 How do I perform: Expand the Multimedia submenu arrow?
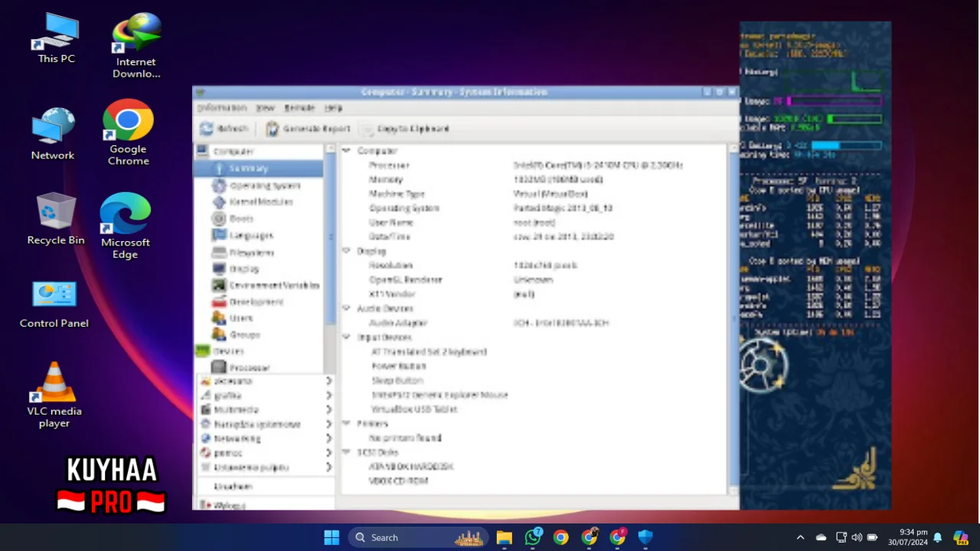pos(329,409)
